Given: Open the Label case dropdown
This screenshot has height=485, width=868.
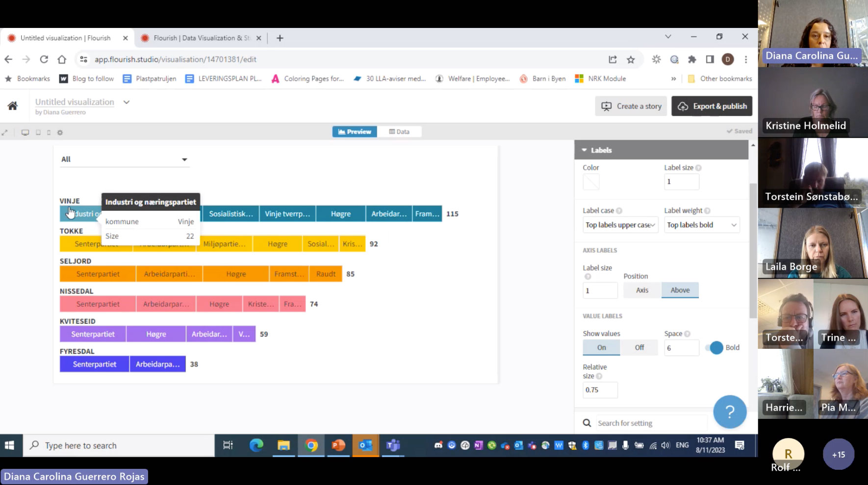Looking at the screenshot, I should (x=620, y=225).
